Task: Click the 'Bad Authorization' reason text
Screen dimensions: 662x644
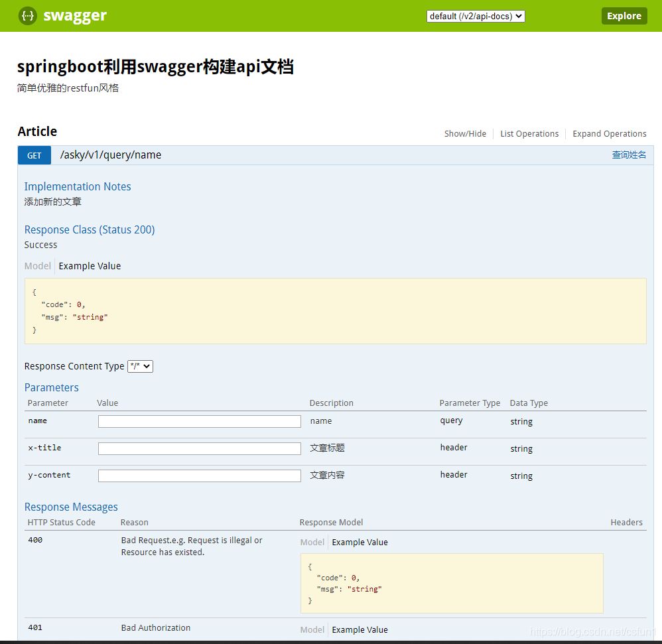Action: point(156,628)
